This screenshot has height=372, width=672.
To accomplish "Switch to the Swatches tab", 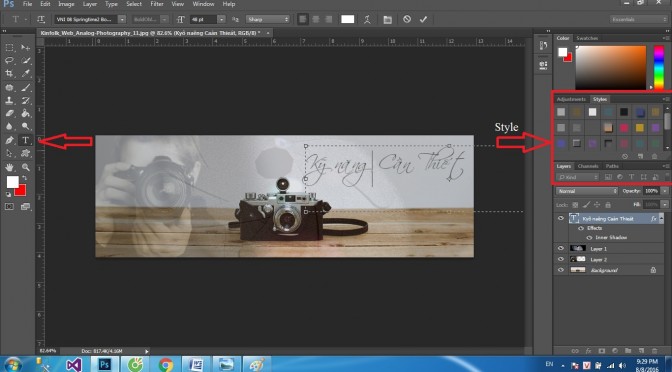I will 587,38.
